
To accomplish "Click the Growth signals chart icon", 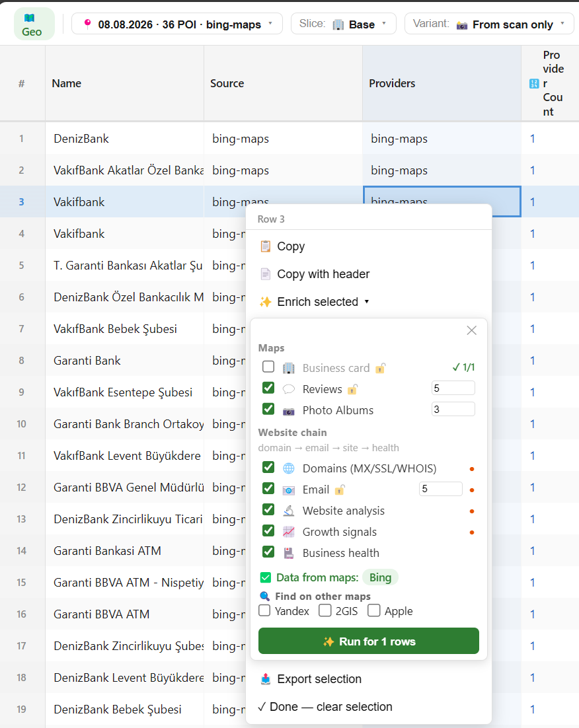I will point(289,532).
